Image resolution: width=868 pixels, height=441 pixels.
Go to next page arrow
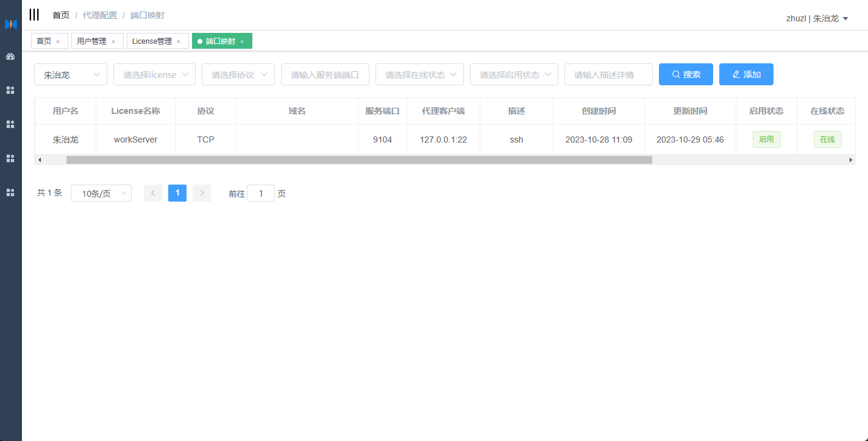point(202,193)
